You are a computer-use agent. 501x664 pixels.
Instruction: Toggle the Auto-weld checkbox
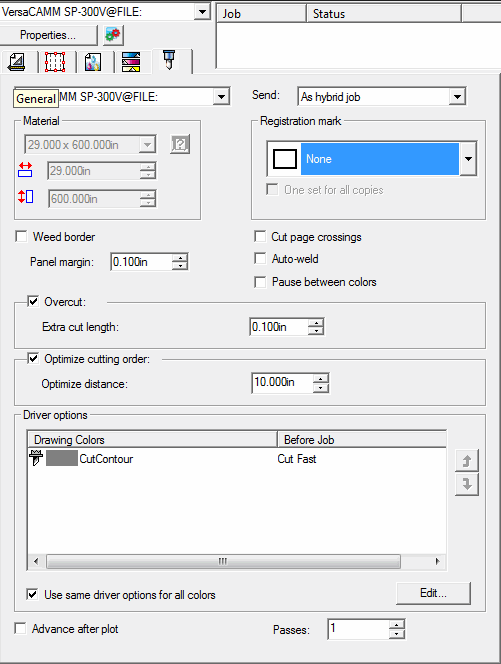(260, 259)
